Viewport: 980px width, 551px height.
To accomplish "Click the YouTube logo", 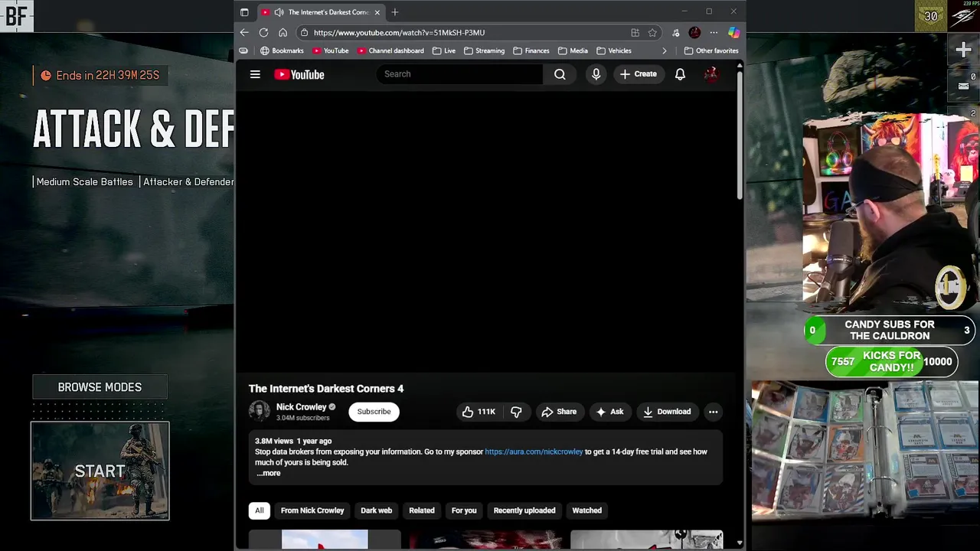I will (299, 74).
